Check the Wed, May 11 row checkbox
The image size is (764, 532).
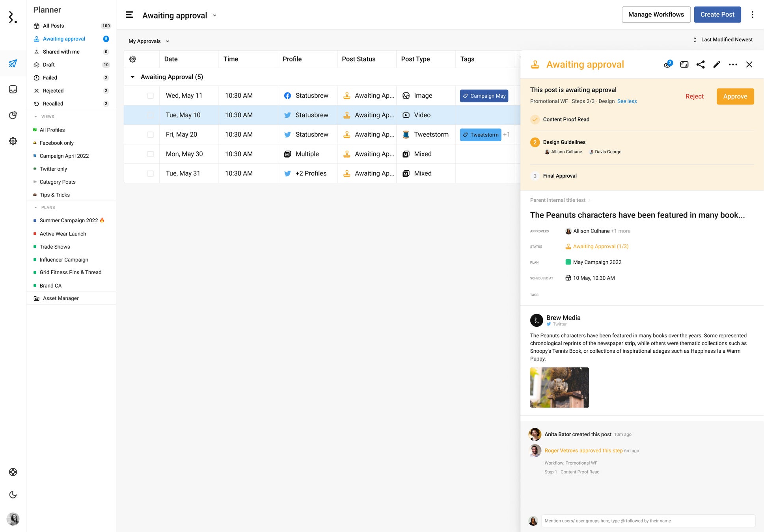(150, 96)
